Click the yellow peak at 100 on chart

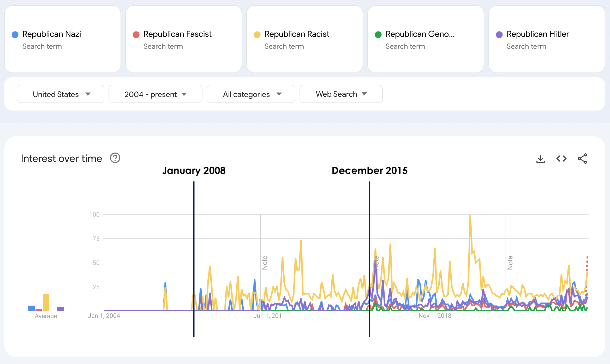470,216
